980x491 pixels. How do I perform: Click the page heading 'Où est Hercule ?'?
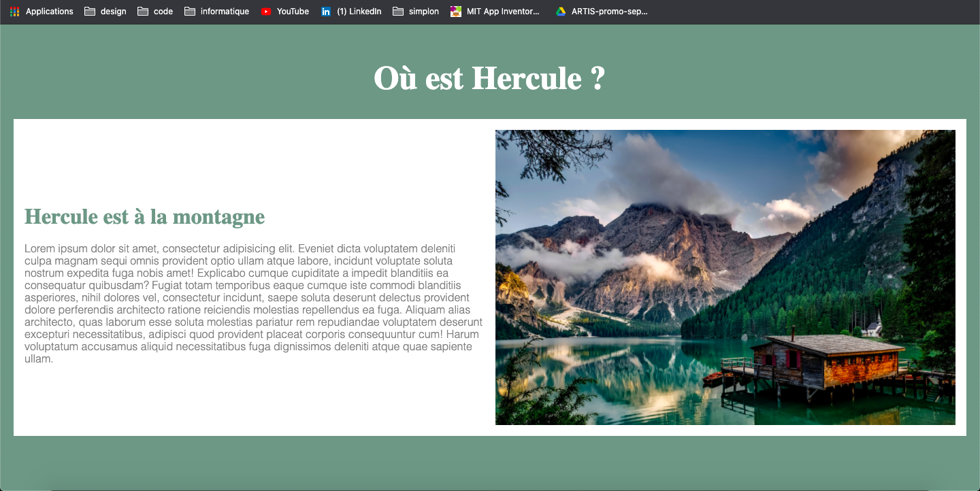coord(489,78)
